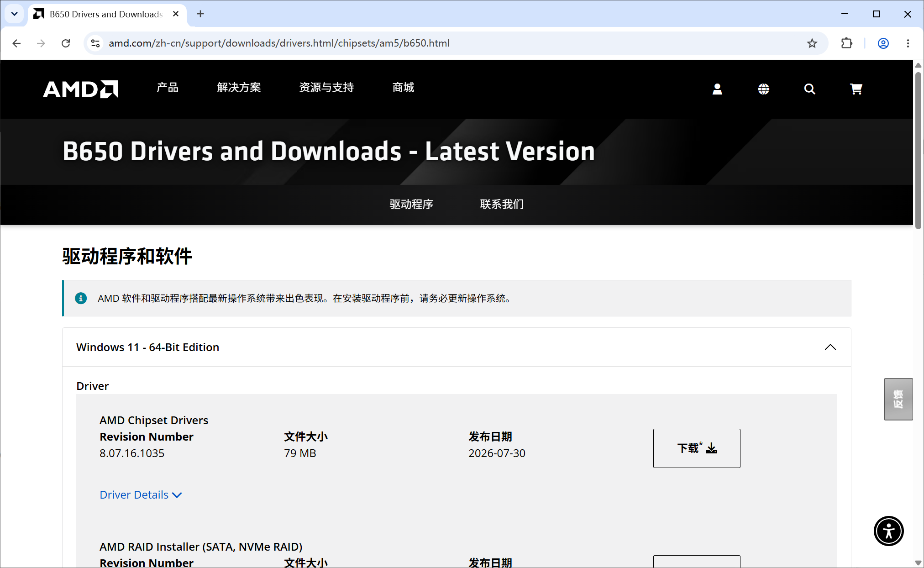This screenshot has width=924, height=568.
Task: Click the vertical page scrollbar thumb
Action: (x=918, y=150)
